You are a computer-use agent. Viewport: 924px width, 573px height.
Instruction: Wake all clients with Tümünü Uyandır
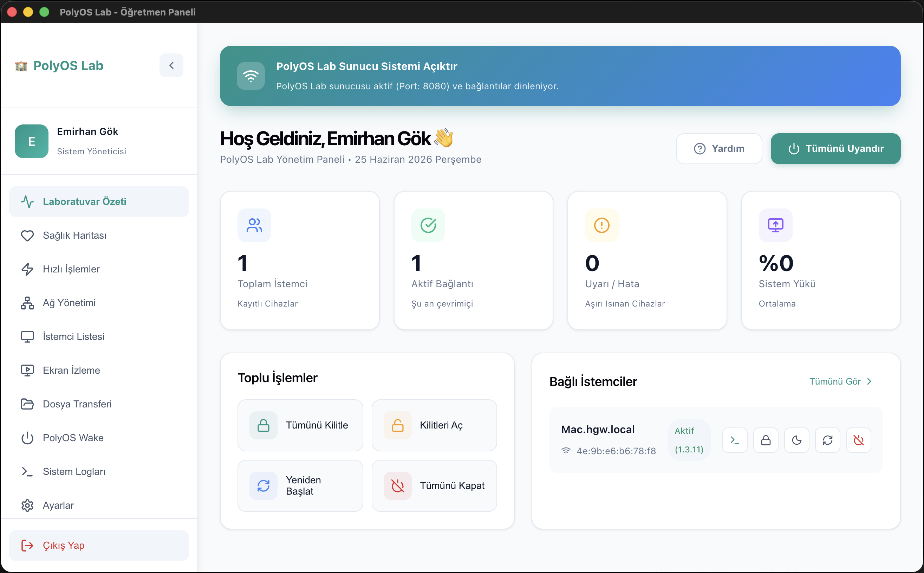[x=835, y=149]
